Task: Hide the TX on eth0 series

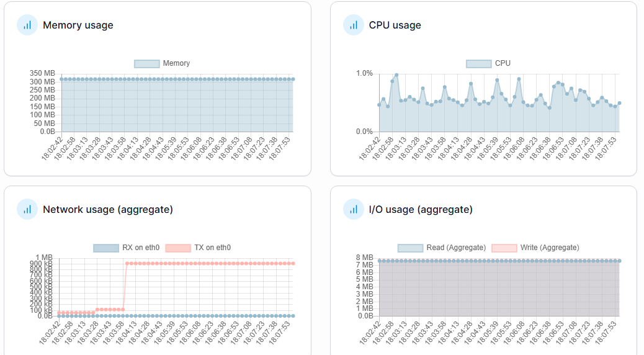Action: pos(212,248)
